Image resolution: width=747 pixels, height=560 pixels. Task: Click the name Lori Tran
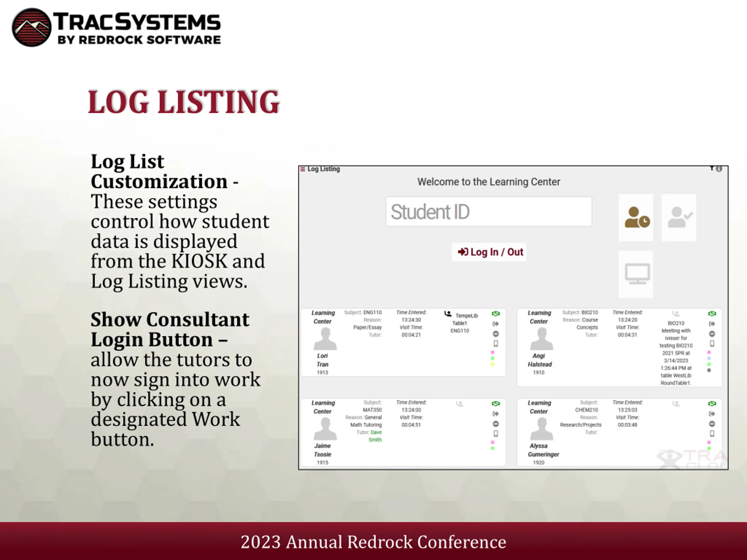(322, 360)
